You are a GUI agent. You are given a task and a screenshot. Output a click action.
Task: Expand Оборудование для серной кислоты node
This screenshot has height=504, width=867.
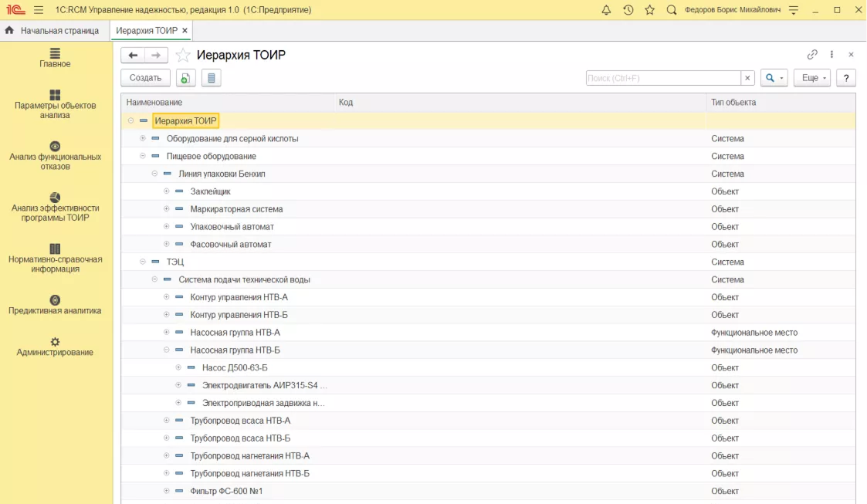[143, 138]
